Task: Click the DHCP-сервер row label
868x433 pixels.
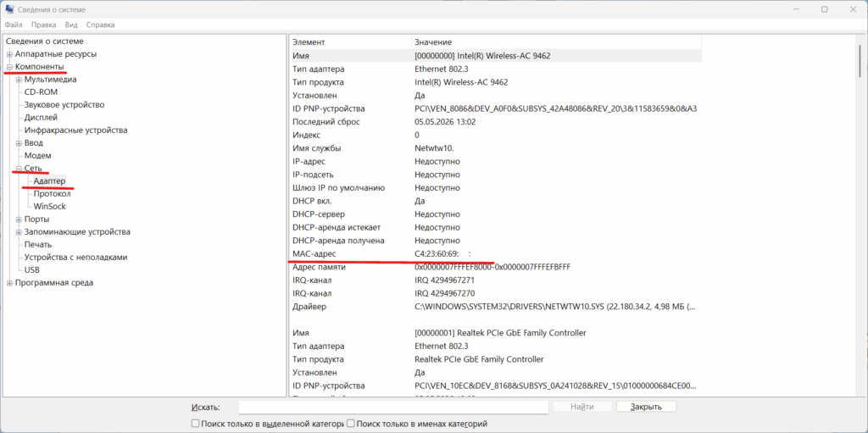Action: [319, 214]
